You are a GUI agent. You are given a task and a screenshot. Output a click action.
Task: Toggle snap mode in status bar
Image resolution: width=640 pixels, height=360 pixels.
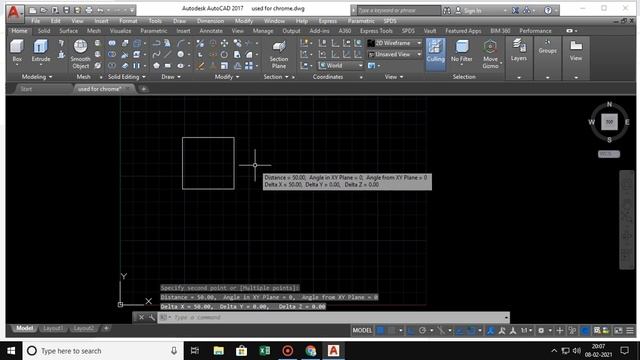392,330
